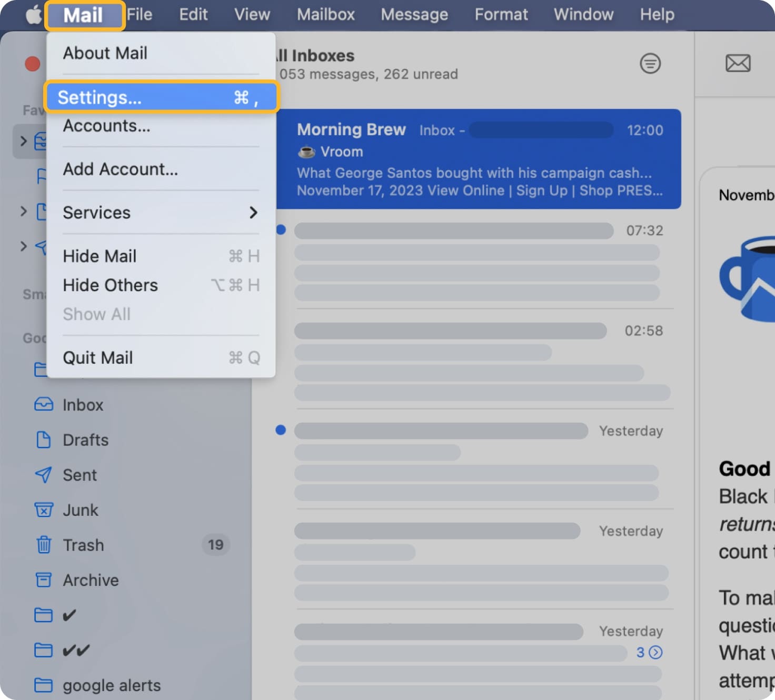Open the Mail menu in menu bar
The height and width of the screenshot is (700, 775).
pyautogui.click(x=83, y=15)
